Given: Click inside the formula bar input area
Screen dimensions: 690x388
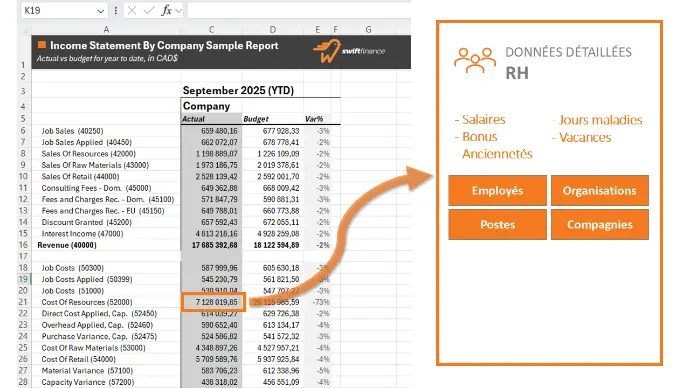Looking at the screenshot, I should [x=299, y=11].
